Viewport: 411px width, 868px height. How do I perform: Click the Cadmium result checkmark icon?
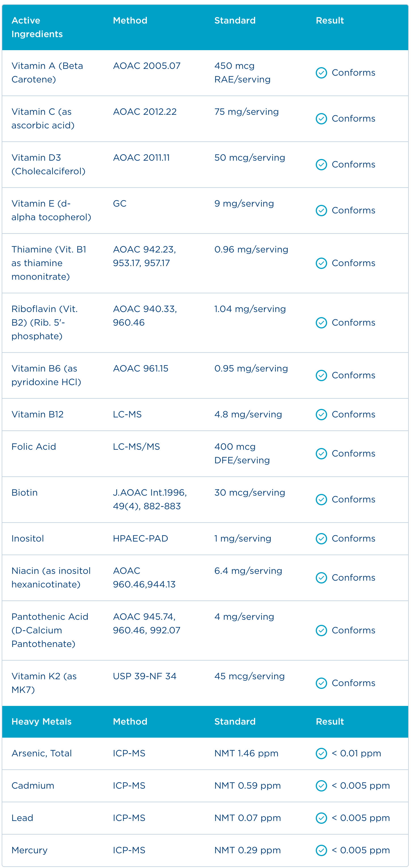coord(321,786)
